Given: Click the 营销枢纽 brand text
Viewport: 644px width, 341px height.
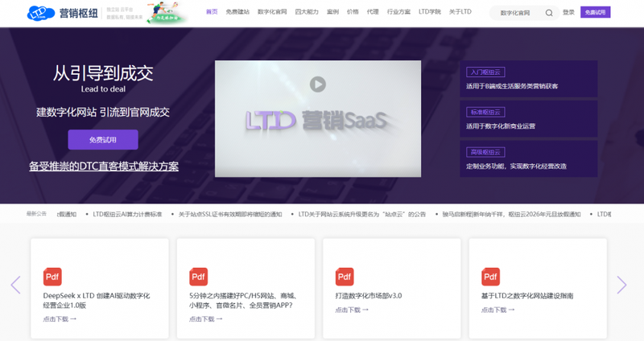Looking at the screenshot, I should point(78,13).
